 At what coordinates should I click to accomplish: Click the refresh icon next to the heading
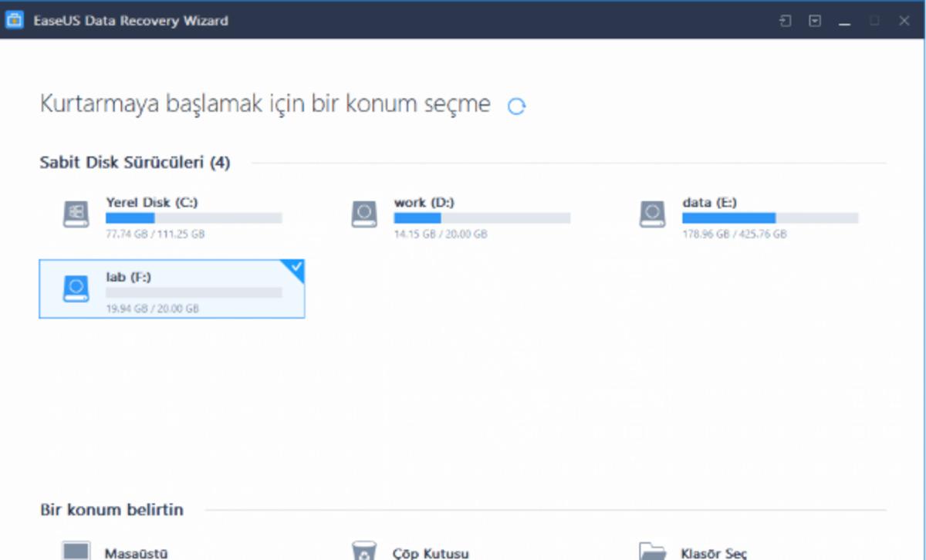point(516,106)
